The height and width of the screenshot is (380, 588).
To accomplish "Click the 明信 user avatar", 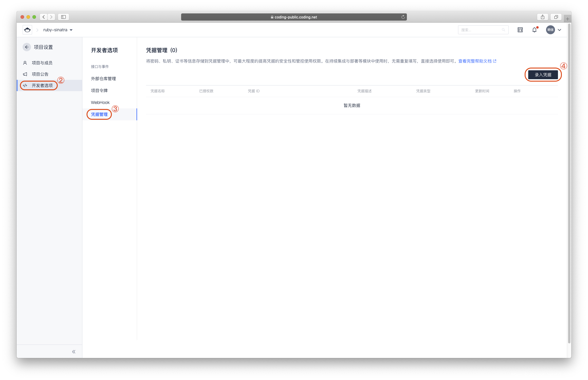I will click(550, 30).
